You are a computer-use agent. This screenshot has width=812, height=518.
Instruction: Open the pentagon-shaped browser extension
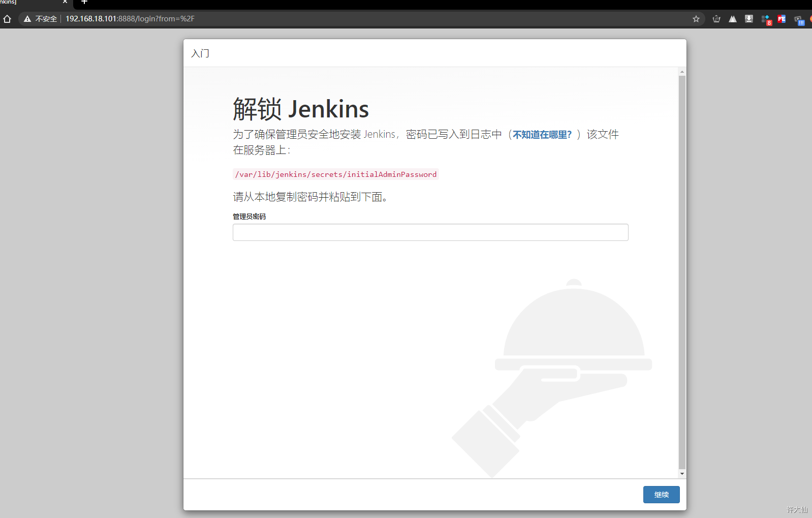click(x=716, y=19)
